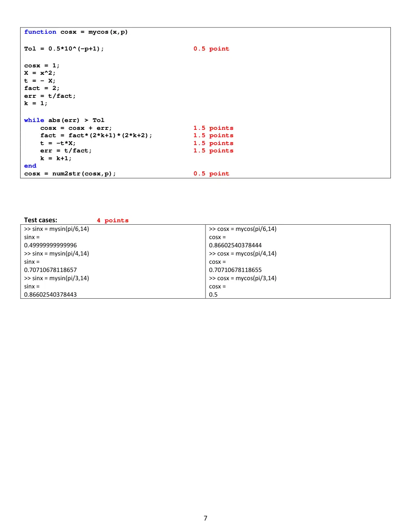Select the '>> cosx = mycos(pi/6,14)' command
This screenshot has height=532, width=411.
pyautogui.click(x=243, y=229)
